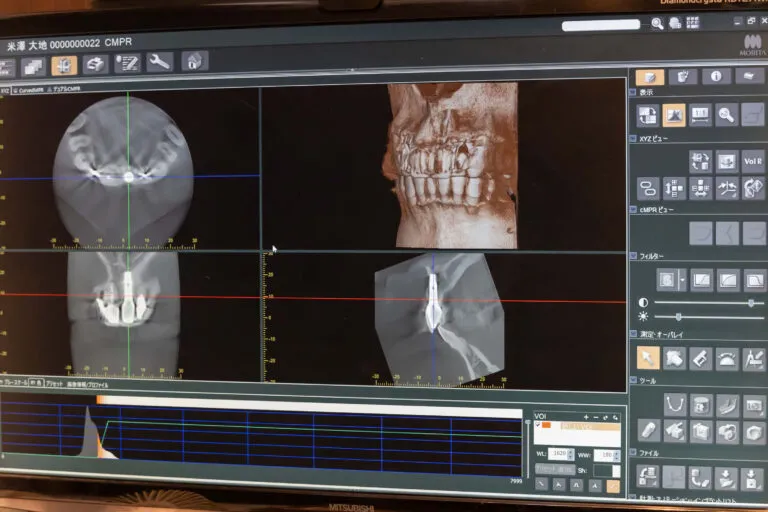Click the magnifier zoom icon in display panel

click(x=727, y=115)
